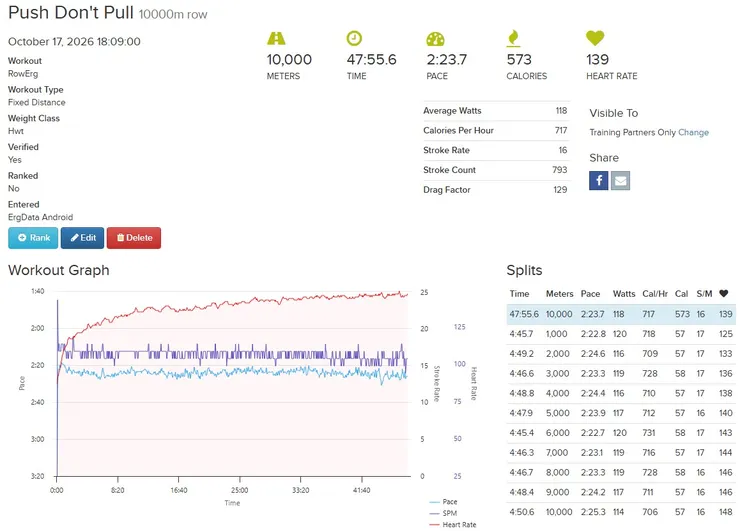
Task: Click the pace speedometer icon
Action: pos(435,39)
